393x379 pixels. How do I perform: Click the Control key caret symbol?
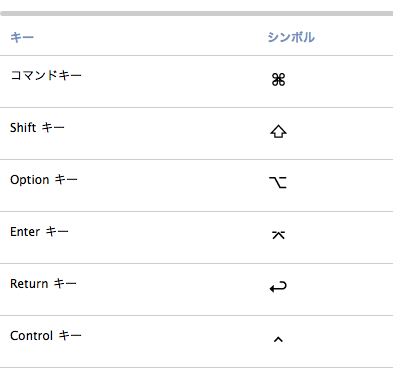coord(278,339)
